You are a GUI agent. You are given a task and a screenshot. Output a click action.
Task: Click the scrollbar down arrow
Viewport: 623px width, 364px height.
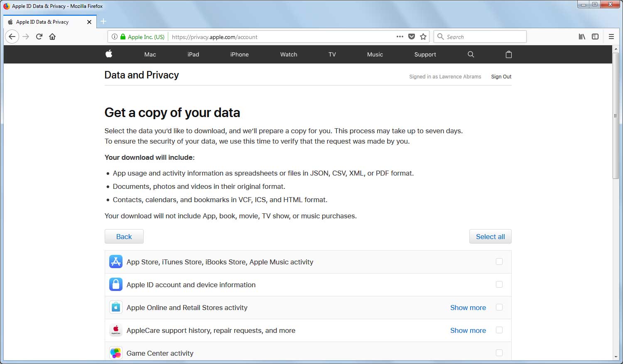click(616, 357)
